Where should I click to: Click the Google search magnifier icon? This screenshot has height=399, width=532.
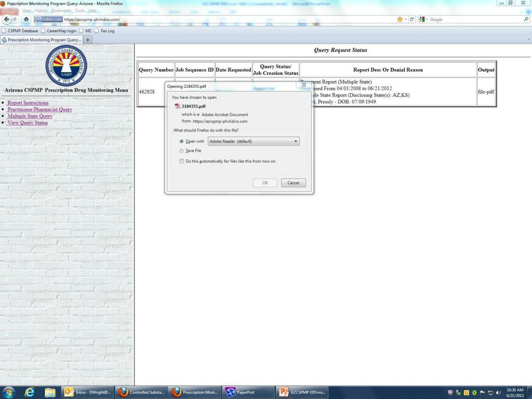(526, 19)
